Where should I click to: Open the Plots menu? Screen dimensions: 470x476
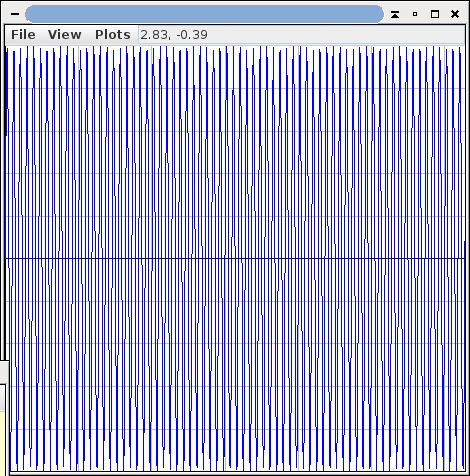[x=113, y=35]
